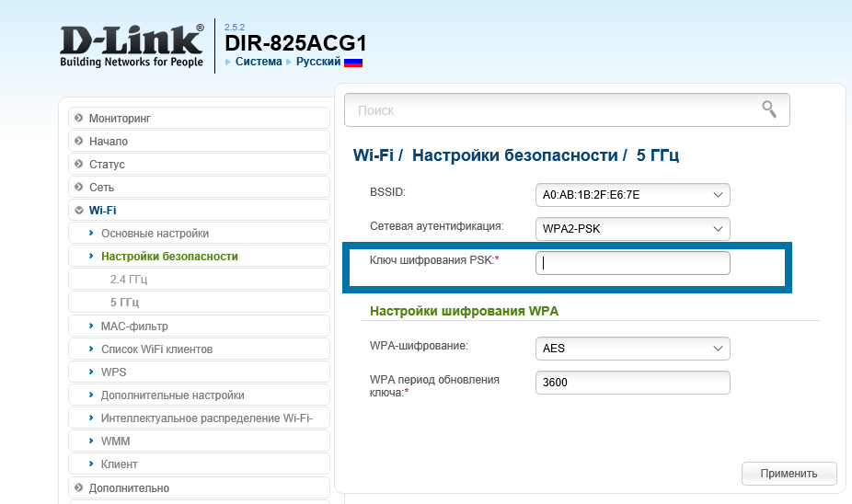Click the D-Link logo
The width and height of the screenshot is (852, 504).
132,46
